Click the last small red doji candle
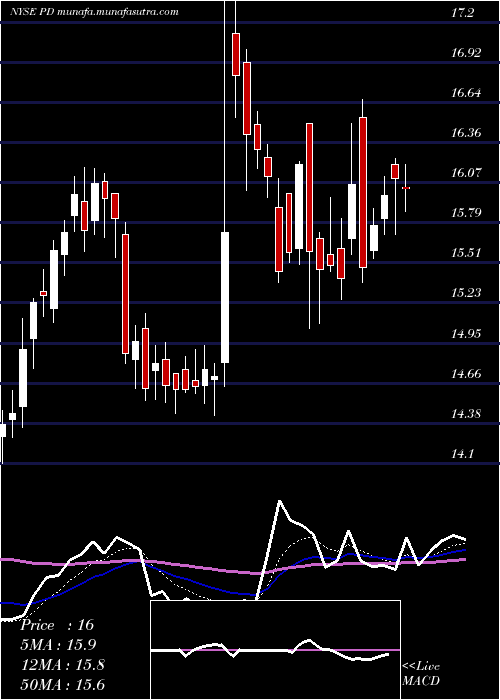Screen dimensions: 500x700 [x=406, y=188]
